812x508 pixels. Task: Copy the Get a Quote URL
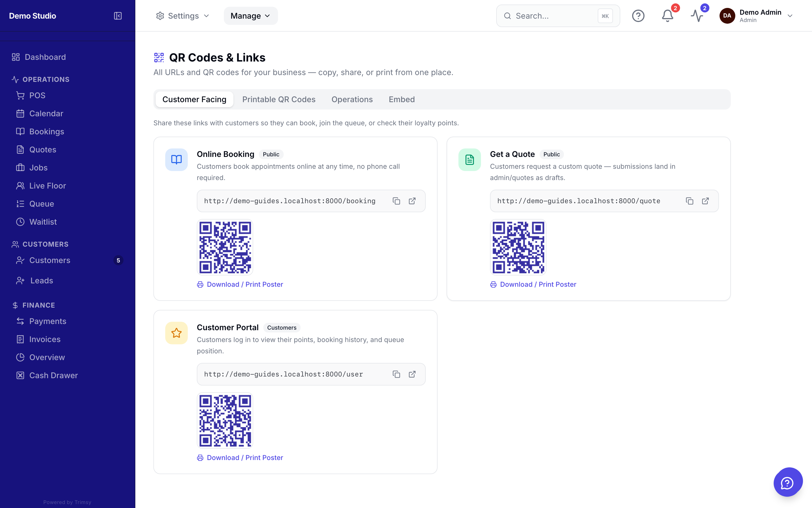click(x=690, y=201)
